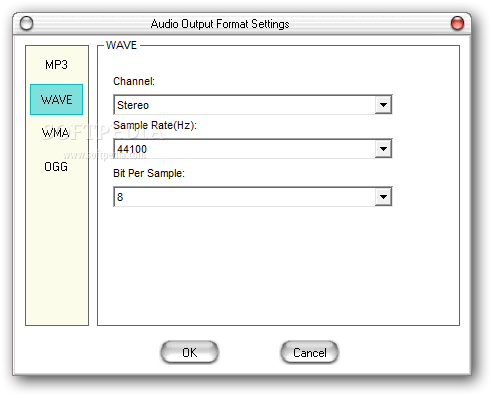Choose the OGG format in the sidebar
This screenshot has width=492, height=396.
coord(56,166)
